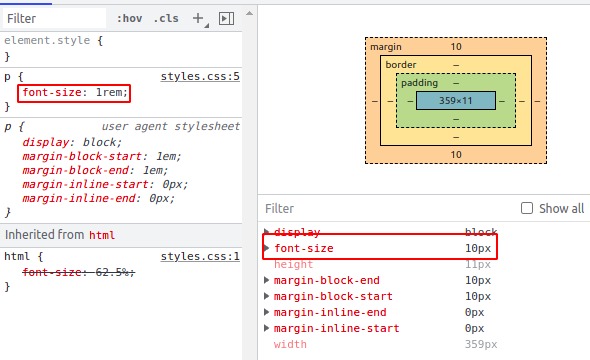Open the styles.css:1 source link
This screenshot has width=590, height=360.
(200, 257)
